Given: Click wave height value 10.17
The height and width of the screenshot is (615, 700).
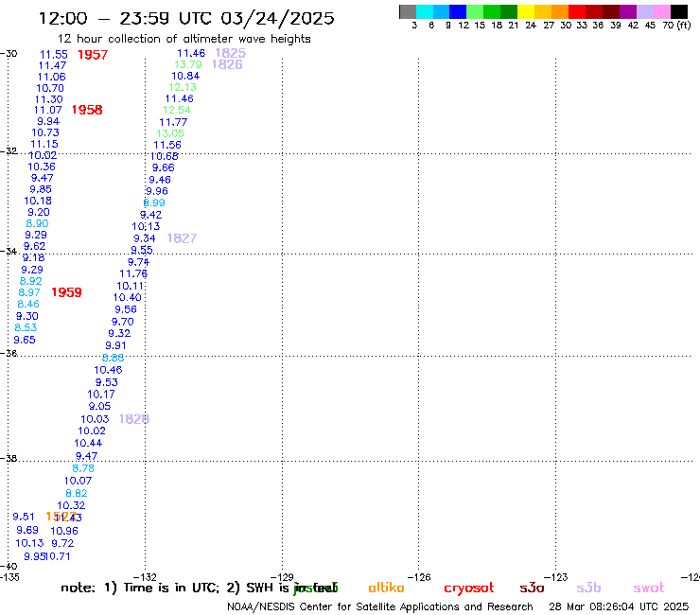Looking at the screenshot, I should [101, 395].
